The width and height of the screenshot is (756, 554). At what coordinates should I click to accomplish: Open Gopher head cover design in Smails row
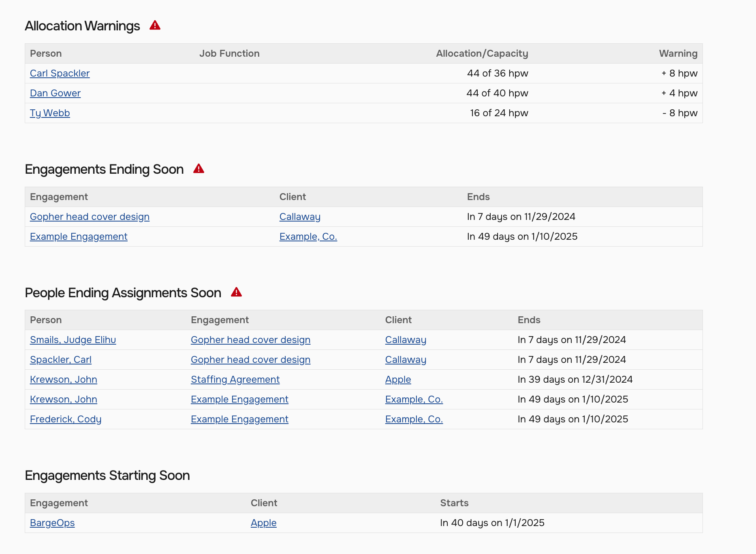pyautogui.click(x=250, y=340)
